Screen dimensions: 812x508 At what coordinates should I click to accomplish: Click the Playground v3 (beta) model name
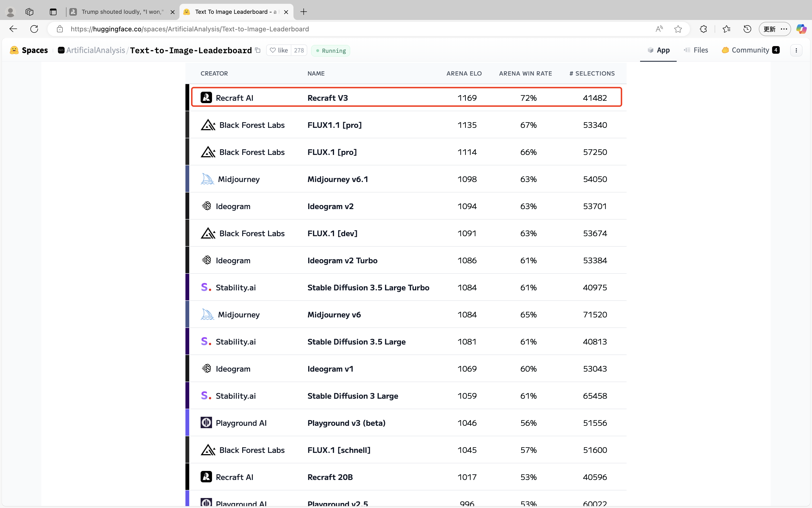tap(346, 423)
